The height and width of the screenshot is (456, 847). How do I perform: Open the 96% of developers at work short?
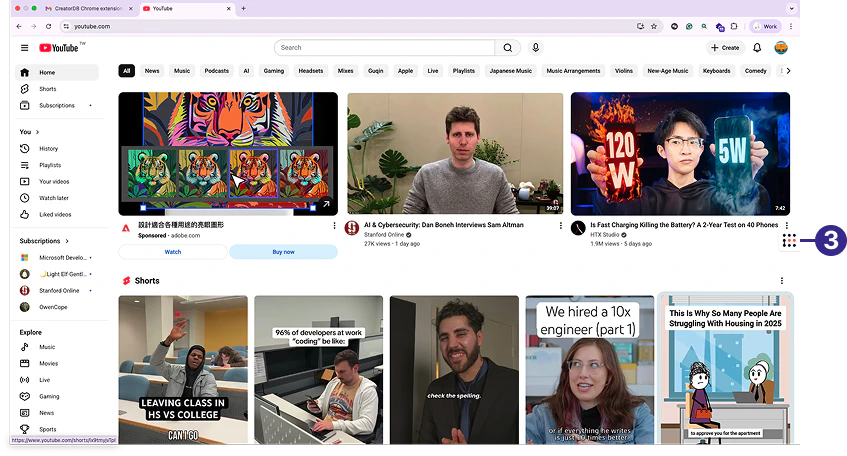[x=319, y=370]
